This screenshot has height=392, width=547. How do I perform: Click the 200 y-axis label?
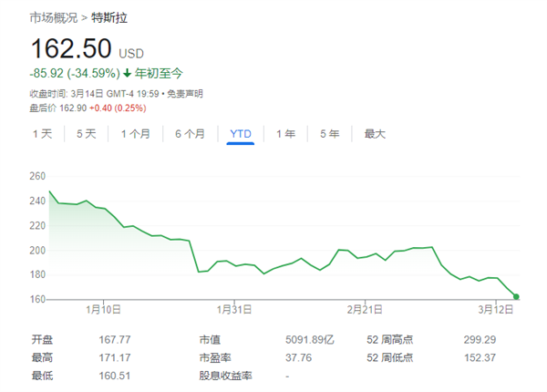pyautogui.click(x=37, y=251)
